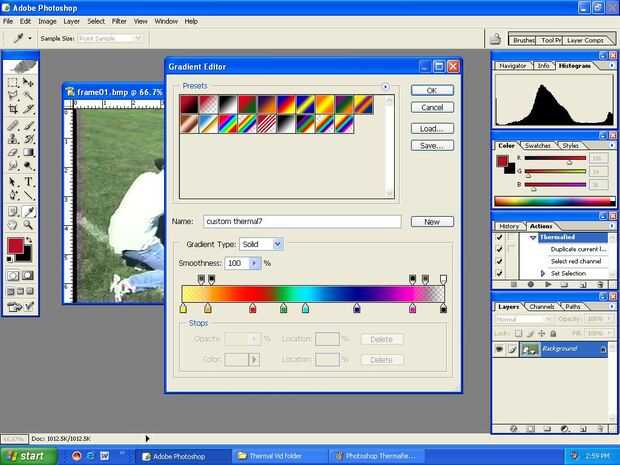The image size is (620, 465).
Task: Open the Layers palette options menu
Action: (612, 306)
